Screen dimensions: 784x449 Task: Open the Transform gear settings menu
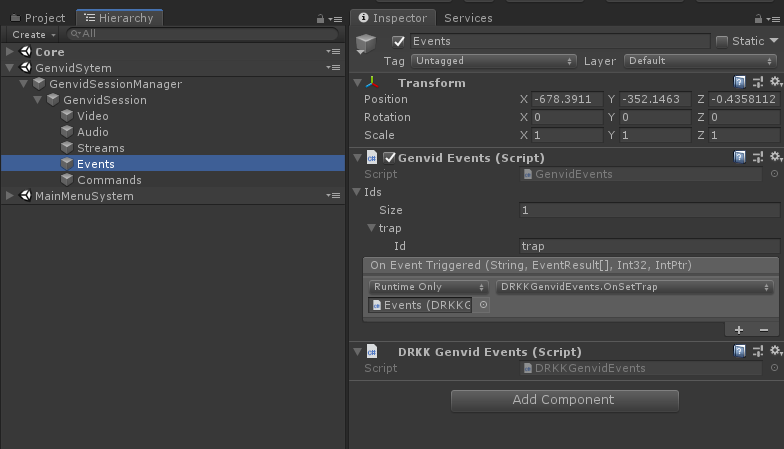[776, 82]
